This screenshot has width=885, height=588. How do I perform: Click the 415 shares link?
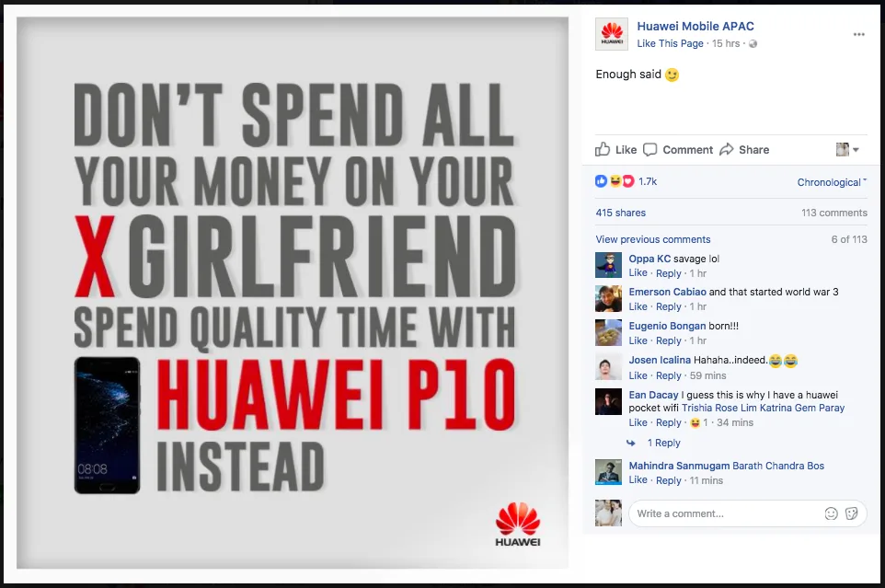(620, 213)
